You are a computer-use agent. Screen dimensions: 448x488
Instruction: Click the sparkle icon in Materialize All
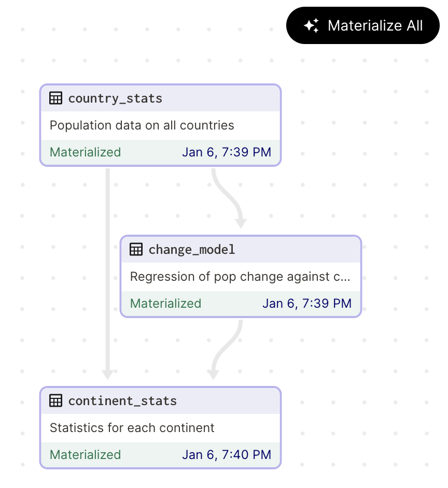(x=311, y=25)
